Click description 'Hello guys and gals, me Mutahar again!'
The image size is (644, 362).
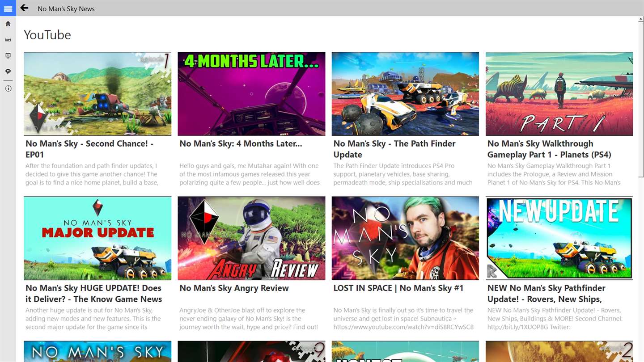[x=250, y=174]
